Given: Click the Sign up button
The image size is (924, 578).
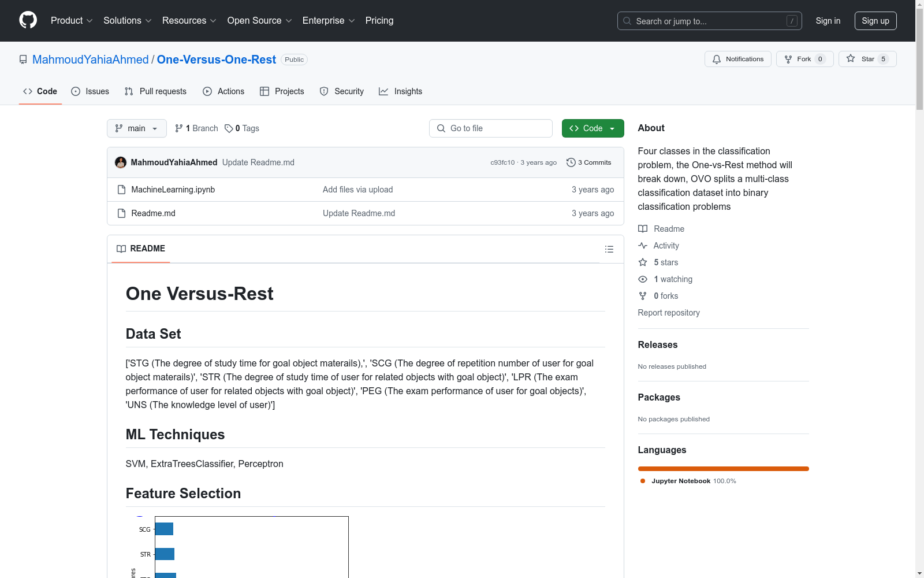Looking at the screenshot, I should [875, 21].
